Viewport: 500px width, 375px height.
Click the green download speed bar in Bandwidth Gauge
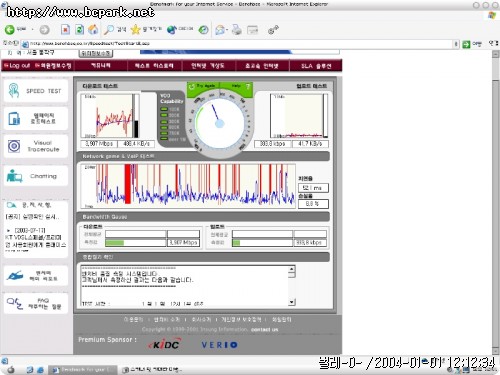tap(115, 243)
